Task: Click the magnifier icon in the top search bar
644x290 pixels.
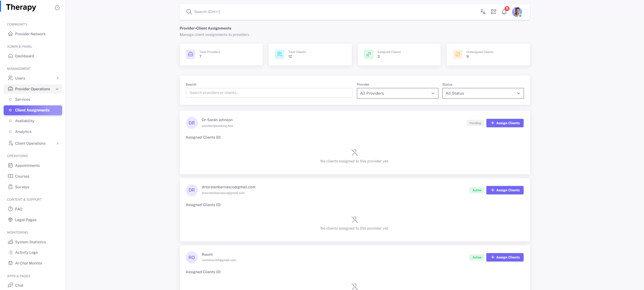Action: [x=189, y=12]
